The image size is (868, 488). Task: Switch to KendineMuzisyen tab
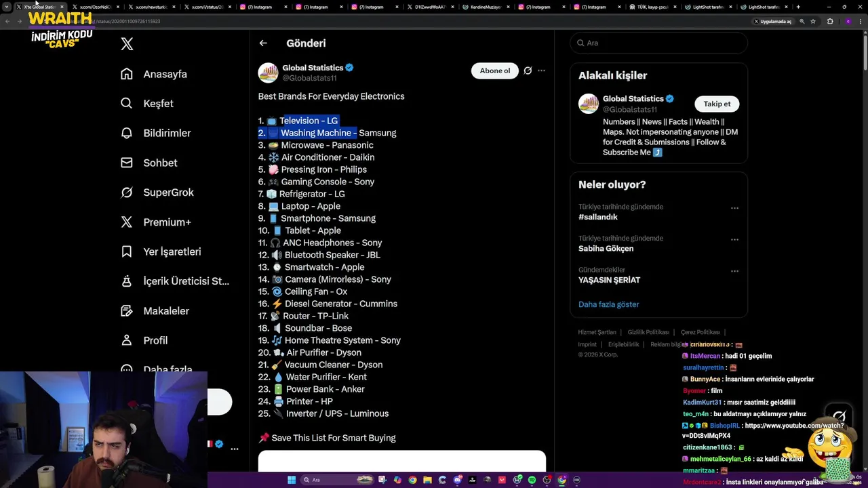pyautogui.click(x=486, y=7)
